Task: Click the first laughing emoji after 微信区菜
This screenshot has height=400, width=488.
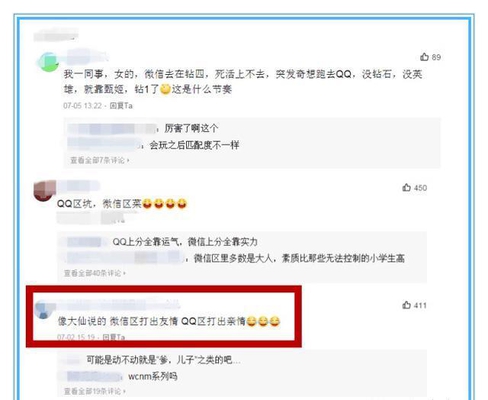Action: click(147, 203)
